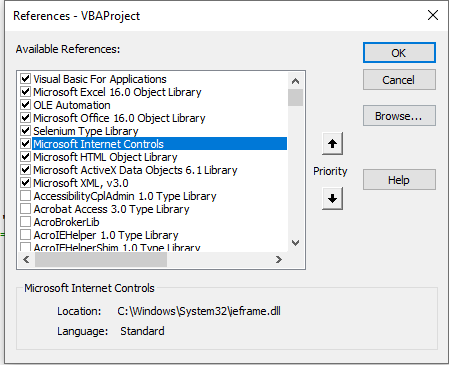
Task: Uncheck Microsoft ActiveX Data Objects 6.1 Library
Action: 26,170
